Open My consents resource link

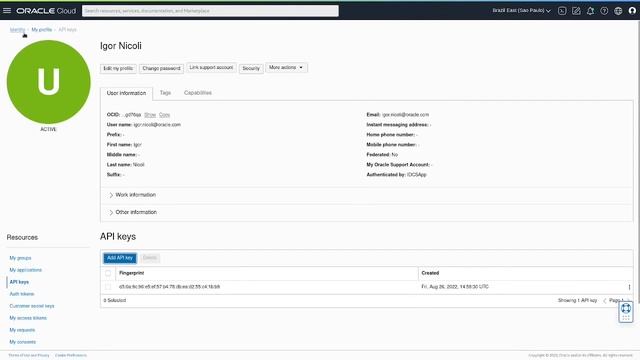[23, 342]
